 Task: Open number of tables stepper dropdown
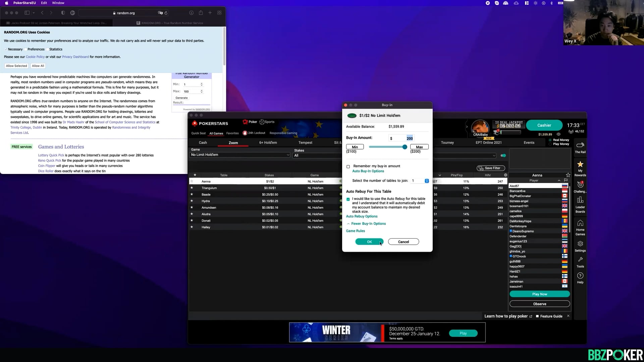[x=427, y=181]
